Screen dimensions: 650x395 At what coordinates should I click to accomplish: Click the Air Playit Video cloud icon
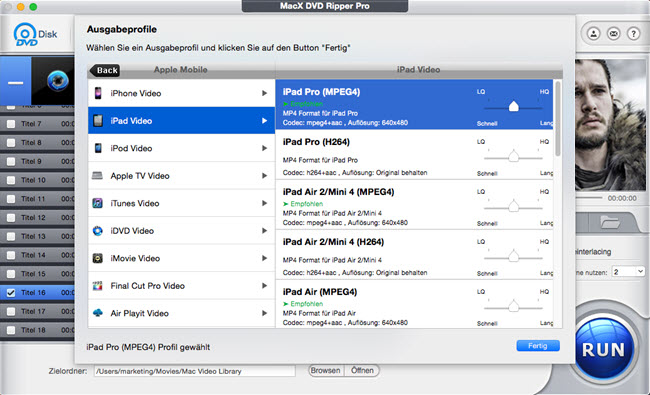(x=97, y=313)
